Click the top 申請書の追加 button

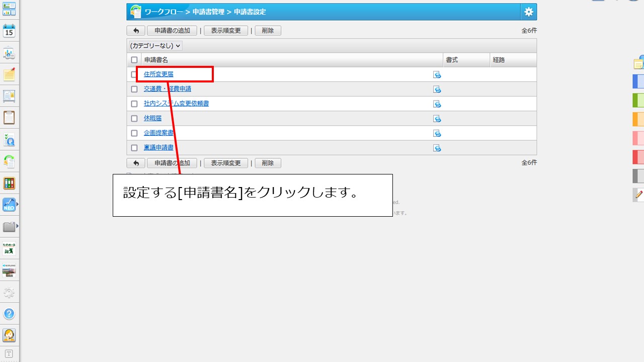(x=172, y=31)
